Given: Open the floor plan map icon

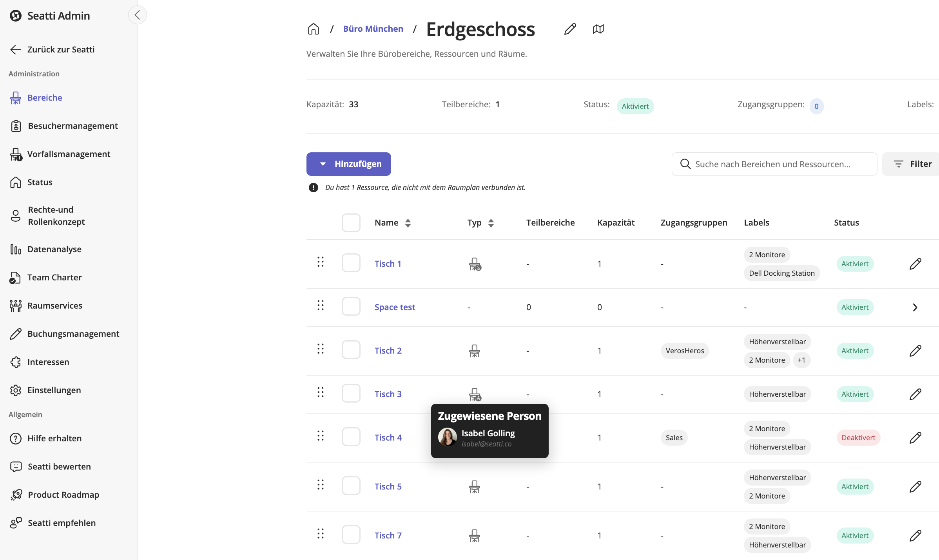Looking at the screenshot, I should (598, 29).
